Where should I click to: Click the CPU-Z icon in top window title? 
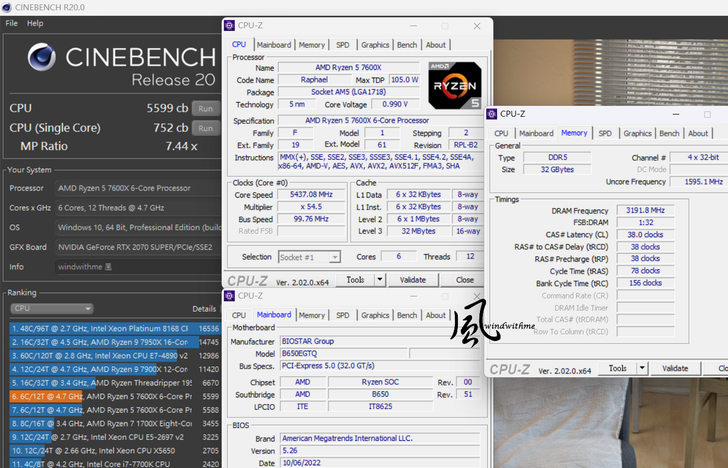click(x=231, y=27)
